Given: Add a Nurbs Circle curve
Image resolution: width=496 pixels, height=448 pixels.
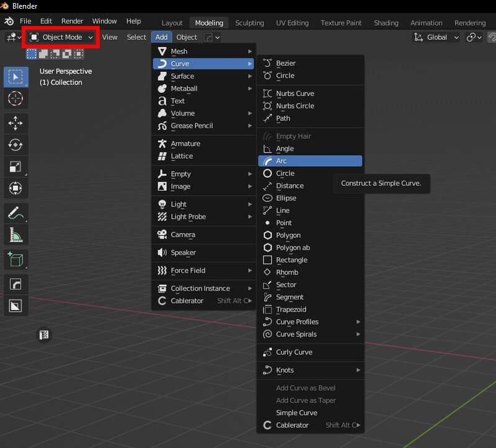Looking at the screenshot, I should click(294, 106).
